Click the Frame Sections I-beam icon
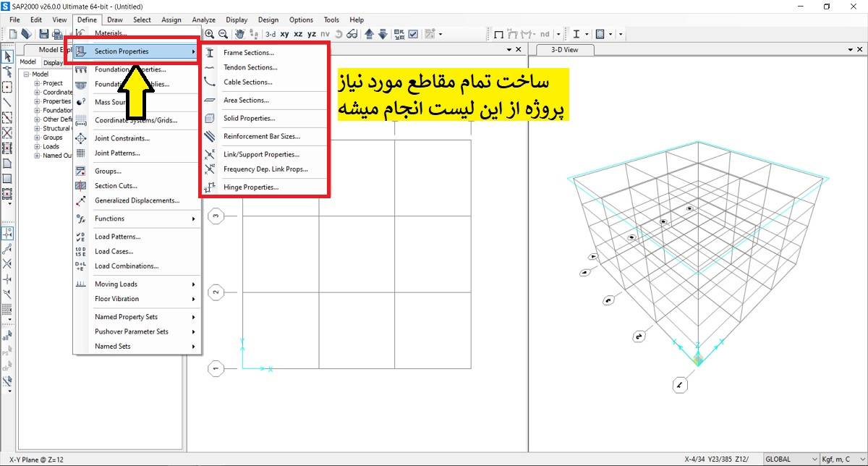868x466 pixels. (210, 53)
